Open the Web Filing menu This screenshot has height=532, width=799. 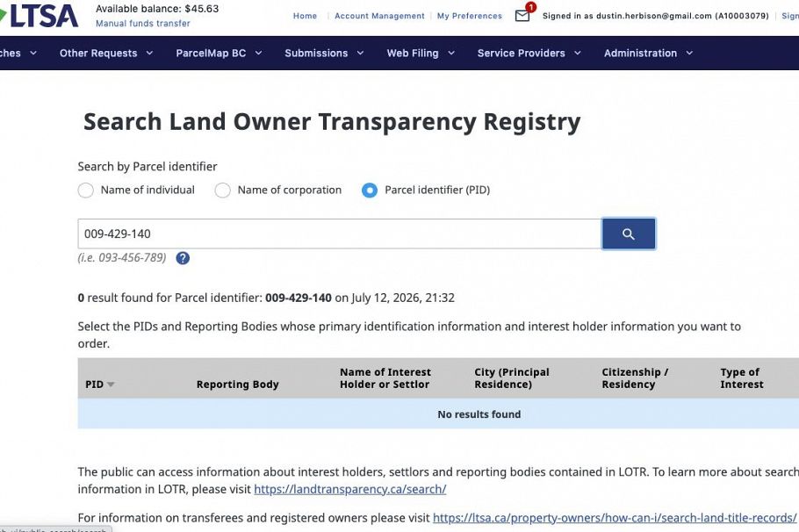point(421,53)
